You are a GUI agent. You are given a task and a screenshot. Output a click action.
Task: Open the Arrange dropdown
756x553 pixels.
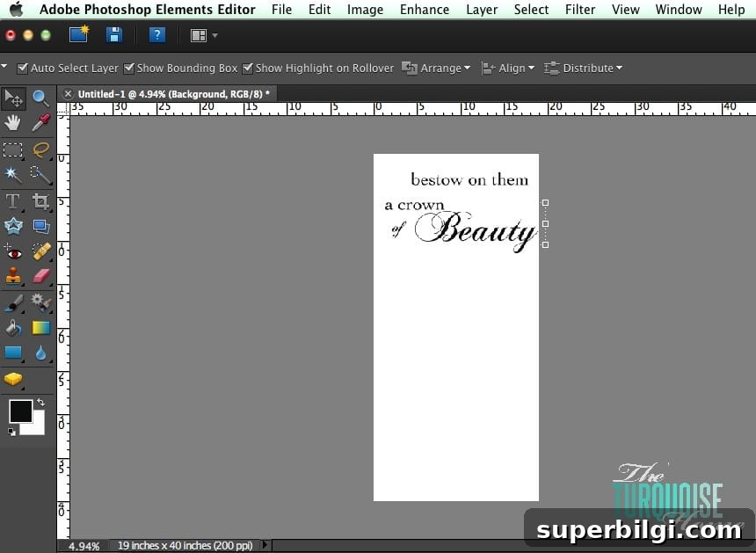436,68
